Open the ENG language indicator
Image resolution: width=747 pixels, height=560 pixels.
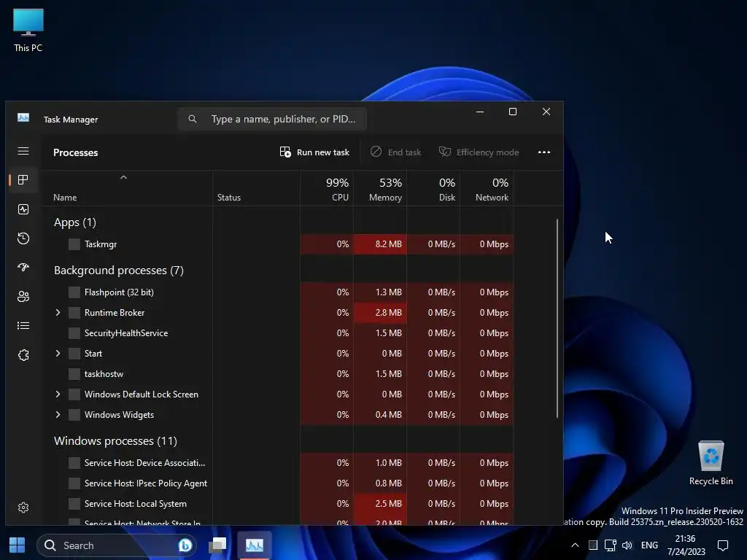point(649,545)
